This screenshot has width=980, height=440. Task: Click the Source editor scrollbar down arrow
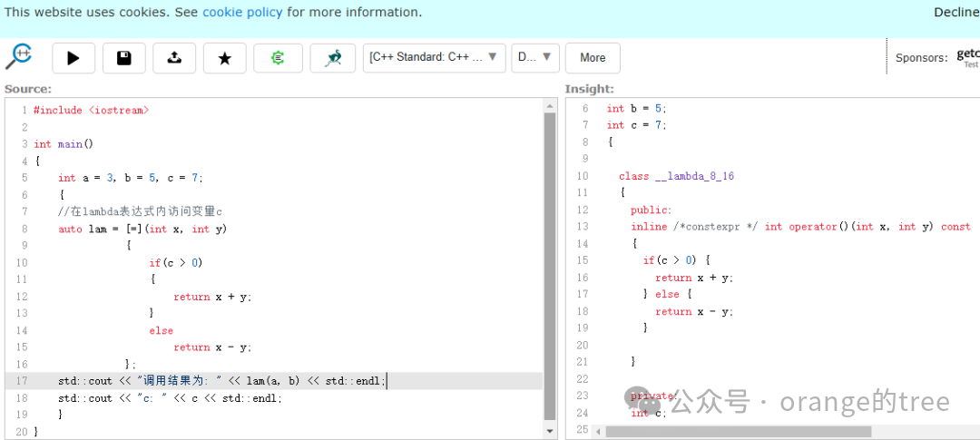[550, 431]
